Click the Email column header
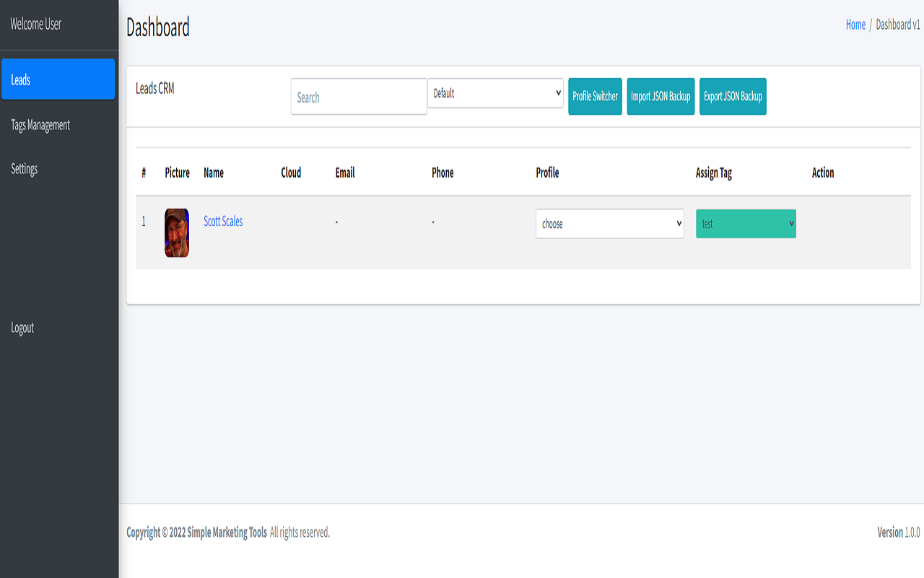The width and height of the screenshot is (924, 578). pyautogui.click(x=345, y=173)
